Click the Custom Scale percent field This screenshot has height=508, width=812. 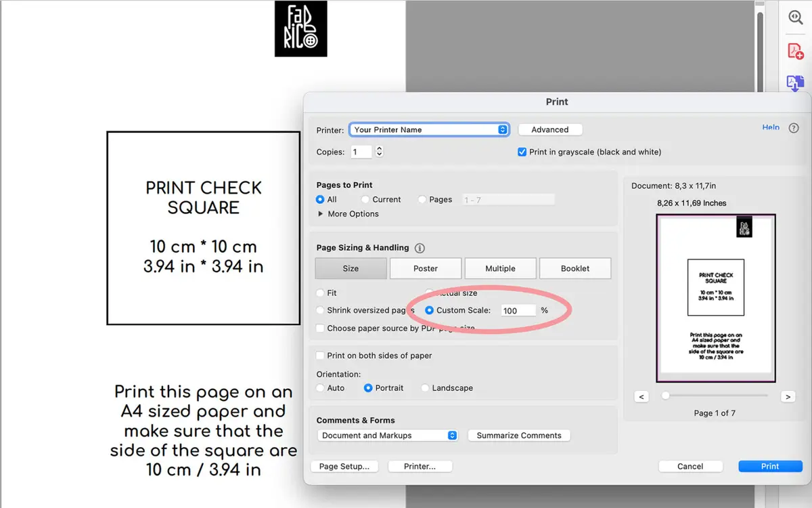point(518,310)
